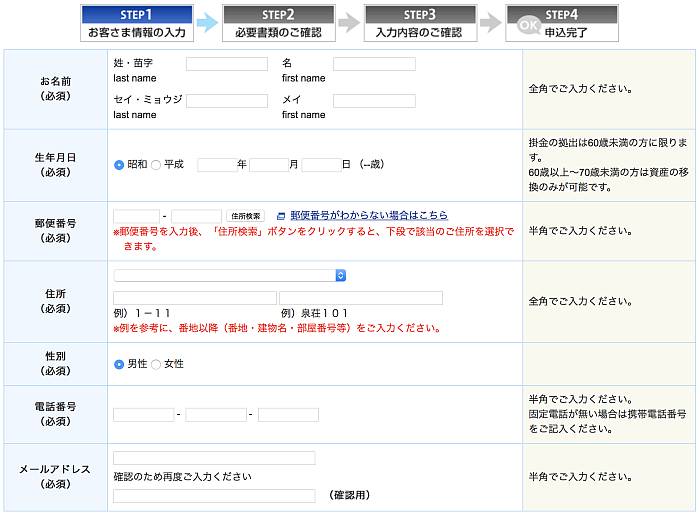Click the first postal code input box
700x515 pixels.
pos(136,216)
